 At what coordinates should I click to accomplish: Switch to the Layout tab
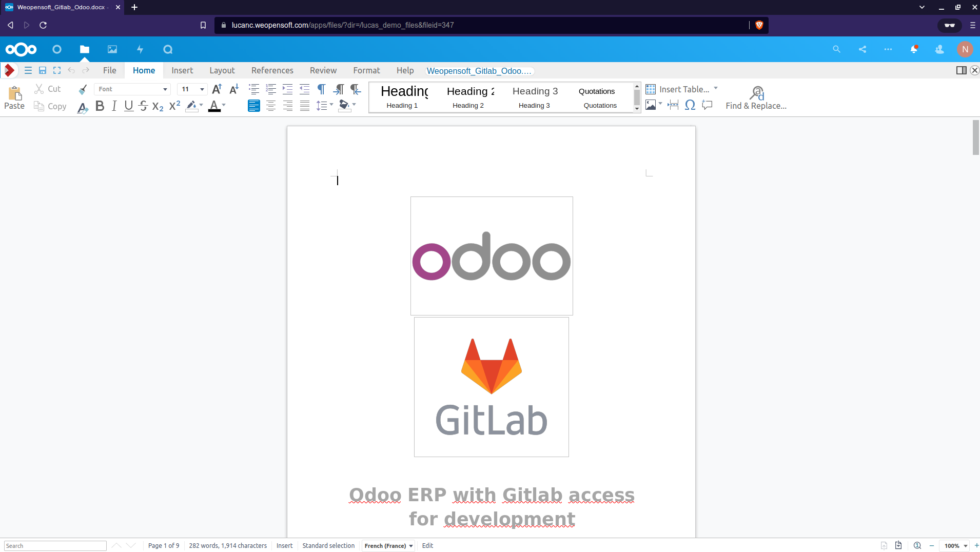222,70
